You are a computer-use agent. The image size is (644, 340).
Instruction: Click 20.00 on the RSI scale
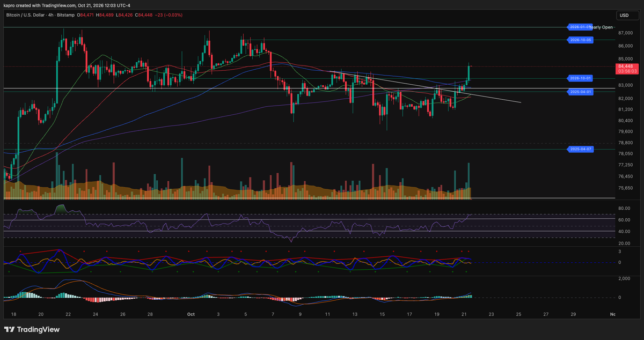pyautogui.click(x=624, y=243)
